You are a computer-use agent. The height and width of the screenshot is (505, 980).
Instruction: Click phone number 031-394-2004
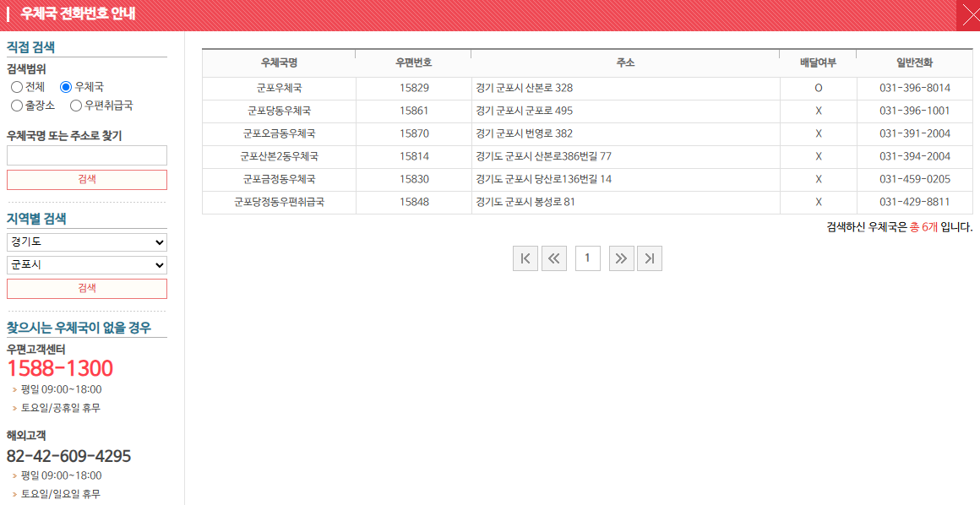(915, 156)
